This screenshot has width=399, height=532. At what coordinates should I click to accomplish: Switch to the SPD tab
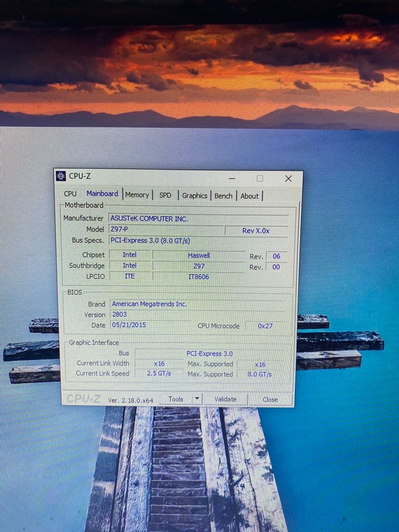point(165,195)
